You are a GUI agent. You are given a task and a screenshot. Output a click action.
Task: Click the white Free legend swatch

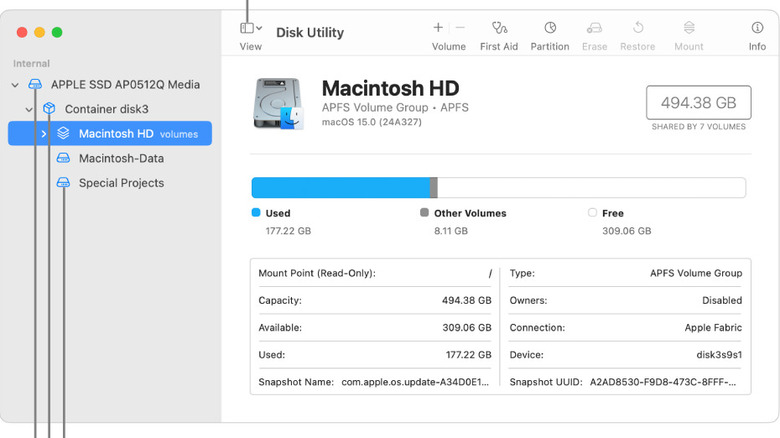[592, 213]
